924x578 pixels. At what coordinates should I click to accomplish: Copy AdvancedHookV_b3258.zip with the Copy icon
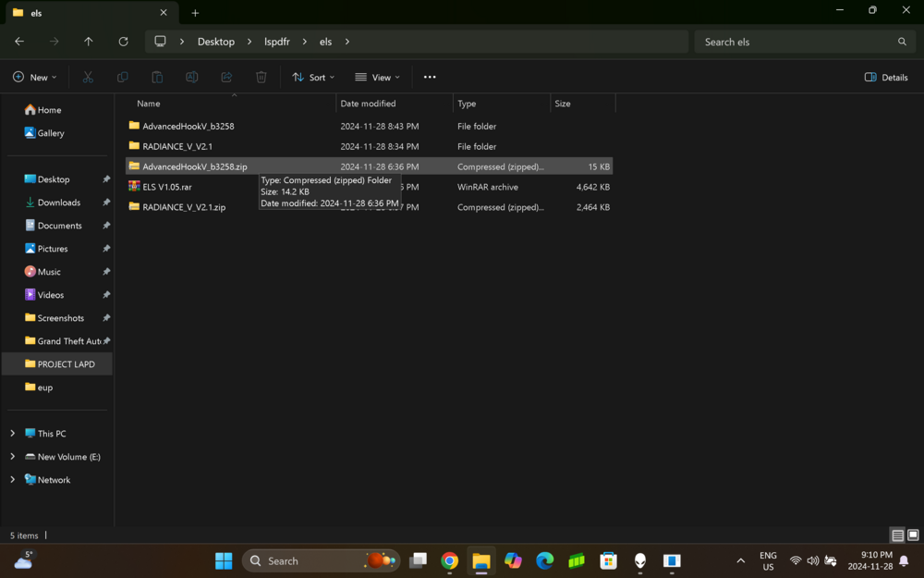click(123, 77)
